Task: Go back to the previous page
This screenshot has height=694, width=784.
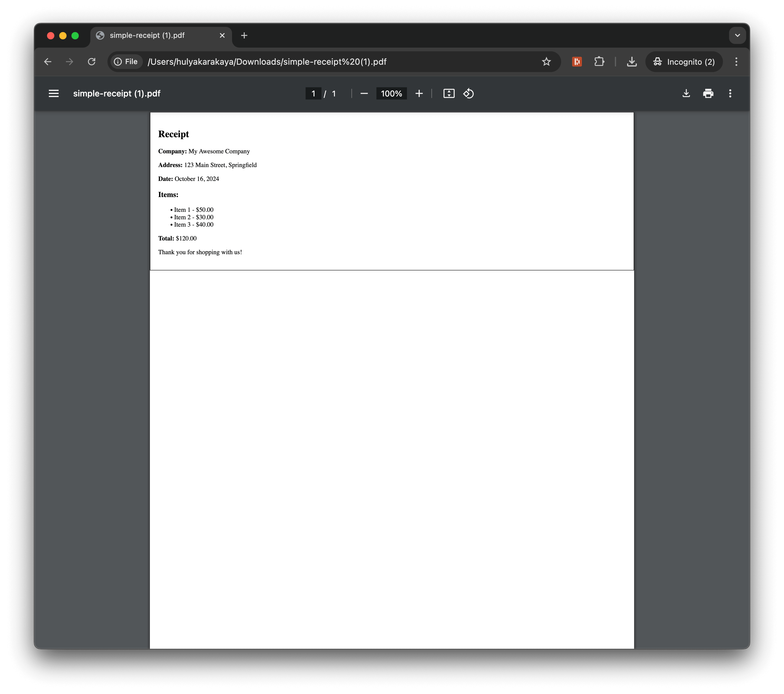Action: (x=48, y=61)
